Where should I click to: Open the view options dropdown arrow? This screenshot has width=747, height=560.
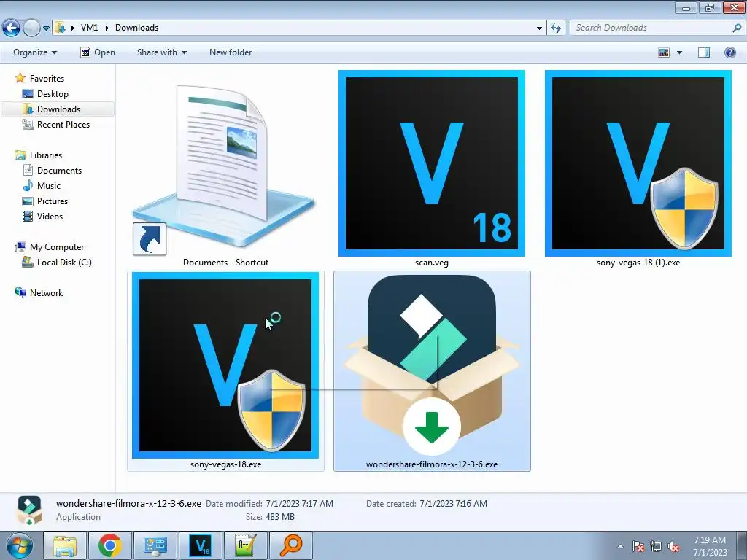pyautogui.click(x=679, y=52)
